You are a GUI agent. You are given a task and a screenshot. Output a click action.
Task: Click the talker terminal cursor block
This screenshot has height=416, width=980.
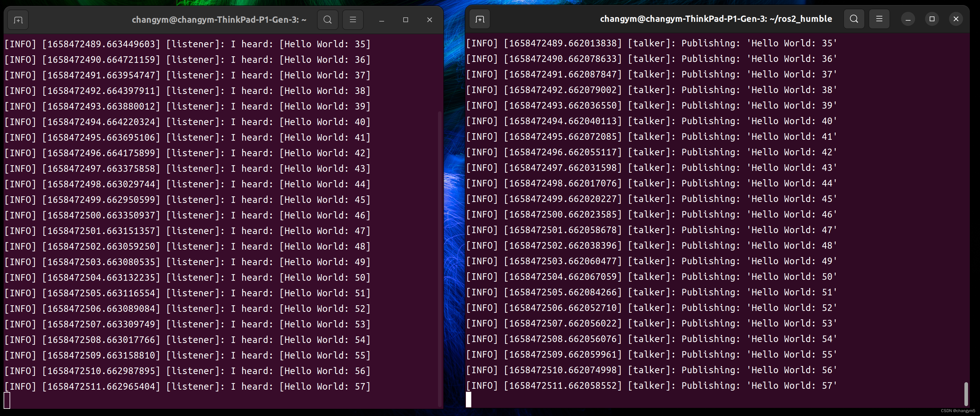pyautogui.click(x=469, y=400)
